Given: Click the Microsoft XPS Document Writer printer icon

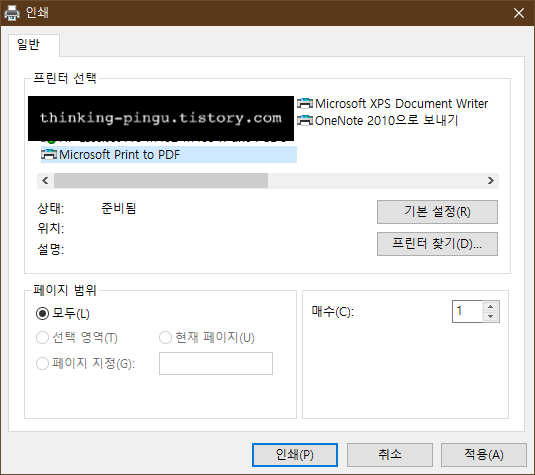Looking at the screenshot, I should coord(305,103).
